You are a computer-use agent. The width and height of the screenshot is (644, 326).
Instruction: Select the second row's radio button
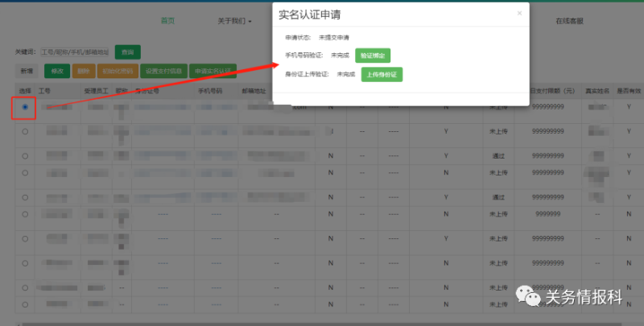[25, 131]
